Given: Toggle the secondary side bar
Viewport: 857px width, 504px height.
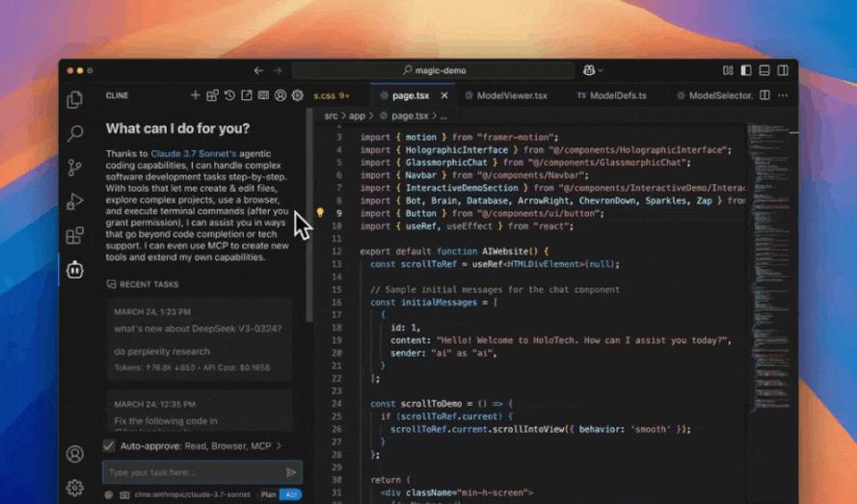Looking at the screenshot, I should tap(783, 70).
